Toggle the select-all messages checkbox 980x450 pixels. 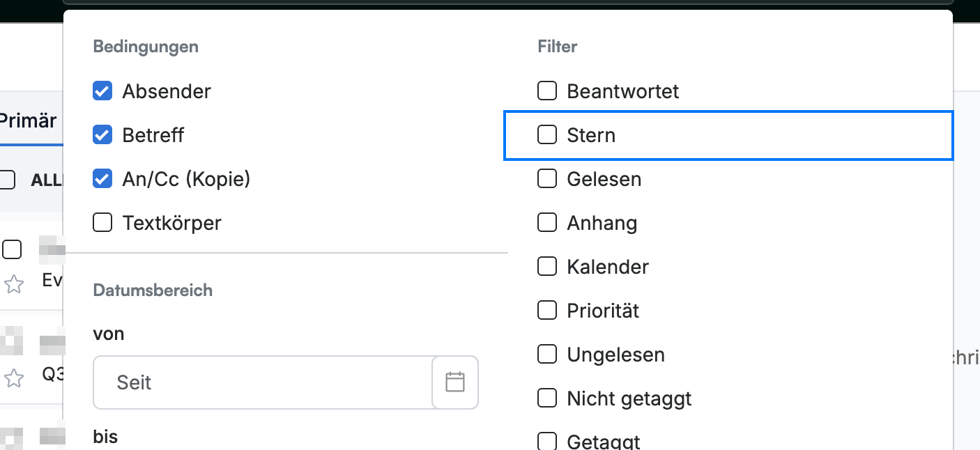[x=6, y=179]
